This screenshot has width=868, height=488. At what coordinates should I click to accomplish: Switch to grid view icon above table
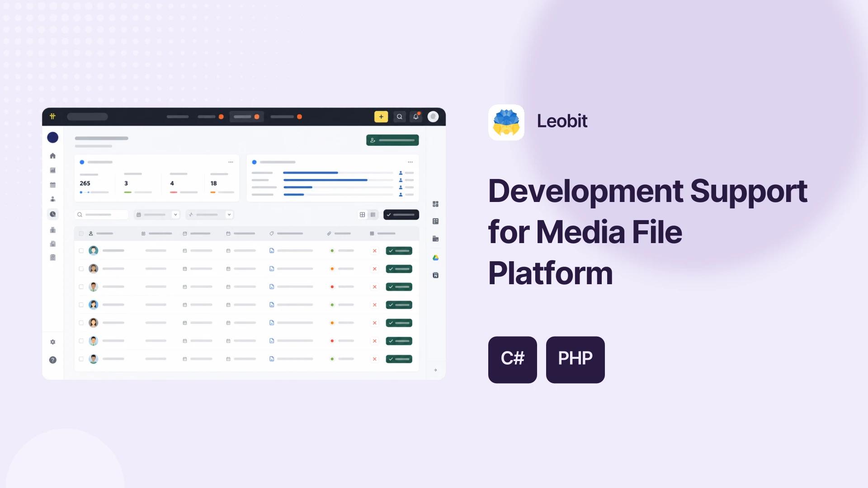click(x=362, y=215)
